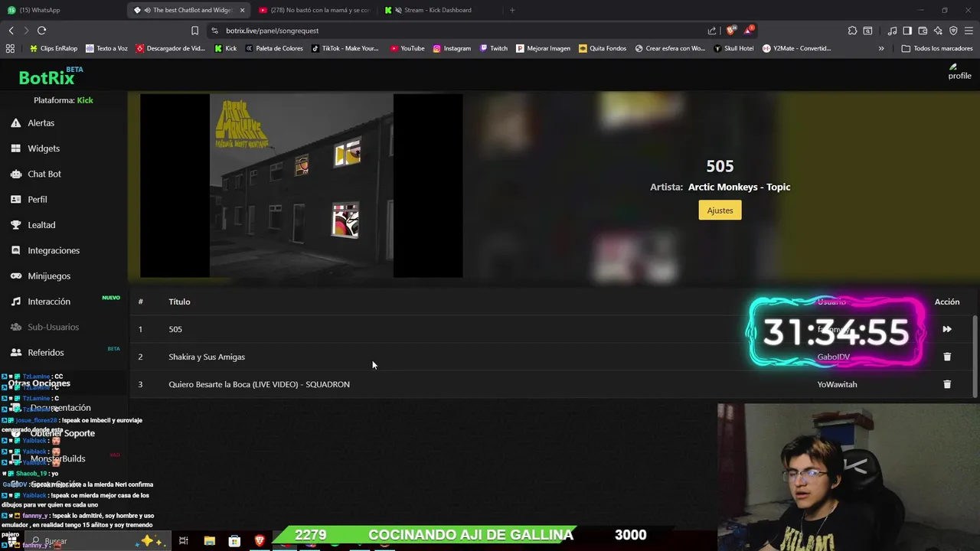The width and height of the screenshot is (980, 551).
Task: Open Todos los marcadores folder
Action: pyautogui.click(x=937, y=48)
